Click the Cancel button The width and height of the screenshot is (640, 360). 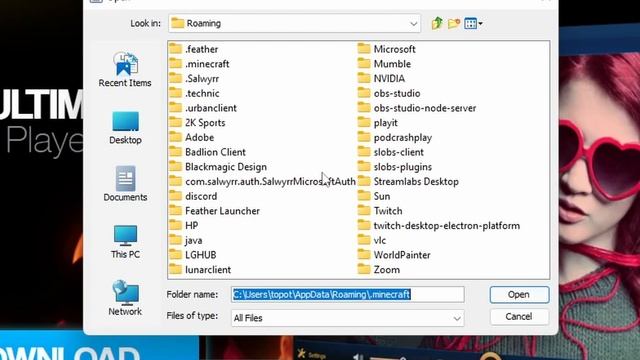(x=519, y=317)
